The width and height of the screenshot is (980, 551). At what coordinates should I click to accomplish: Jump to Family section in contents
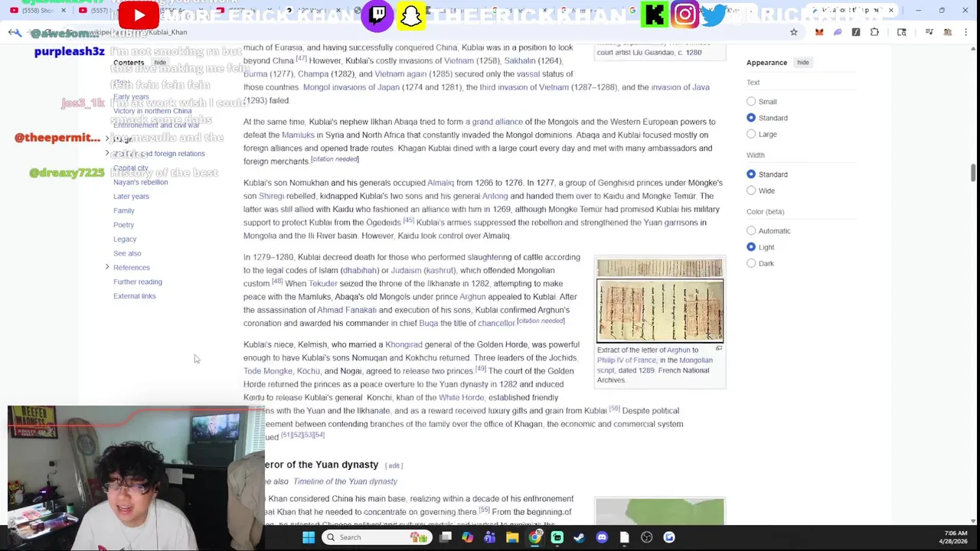123,210
